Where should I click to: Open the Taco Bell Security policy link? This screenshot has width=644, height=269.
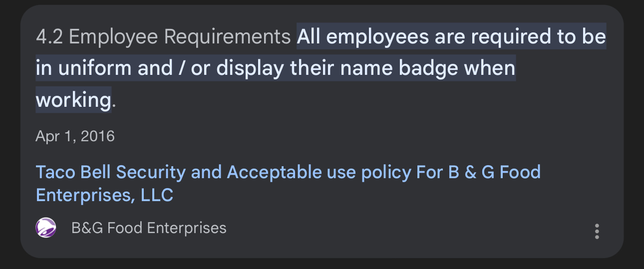coord(288,173)
